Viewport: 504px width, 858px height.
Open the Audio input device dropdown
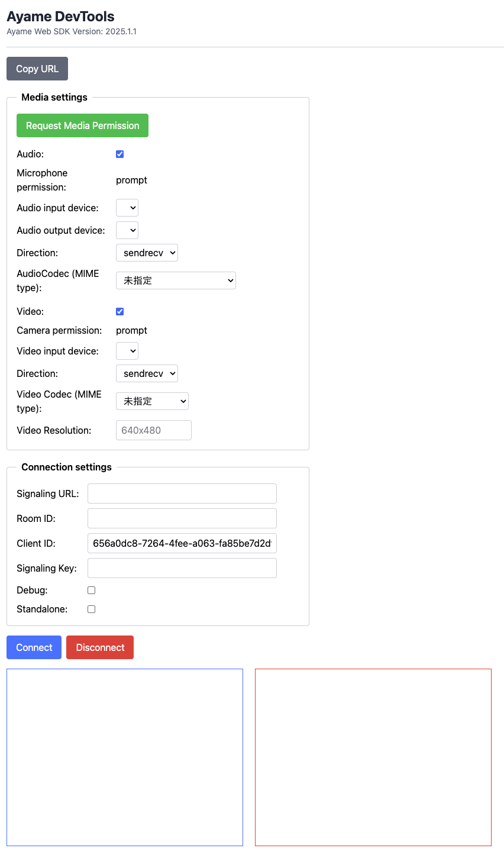click(127, 208)
